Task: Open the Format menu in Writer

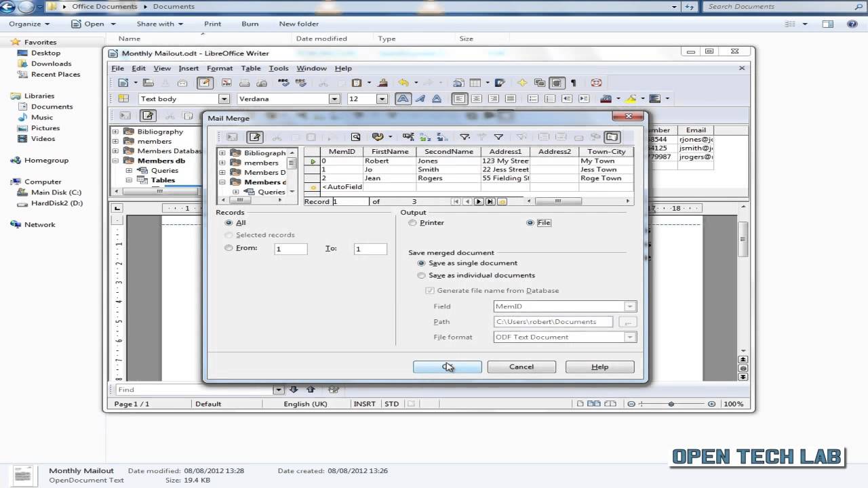Action: tap(220, 68)
